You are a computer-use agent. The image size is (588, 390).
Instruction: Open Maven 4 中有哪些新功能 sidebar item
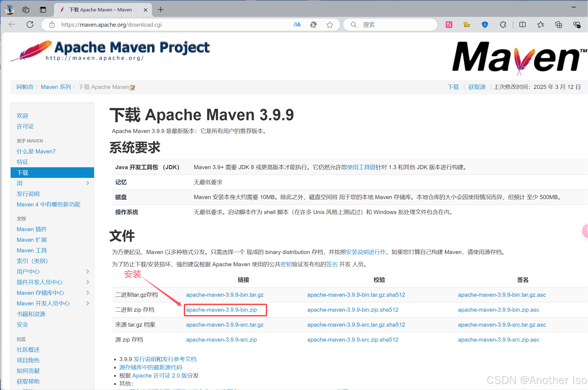point(48,204)
